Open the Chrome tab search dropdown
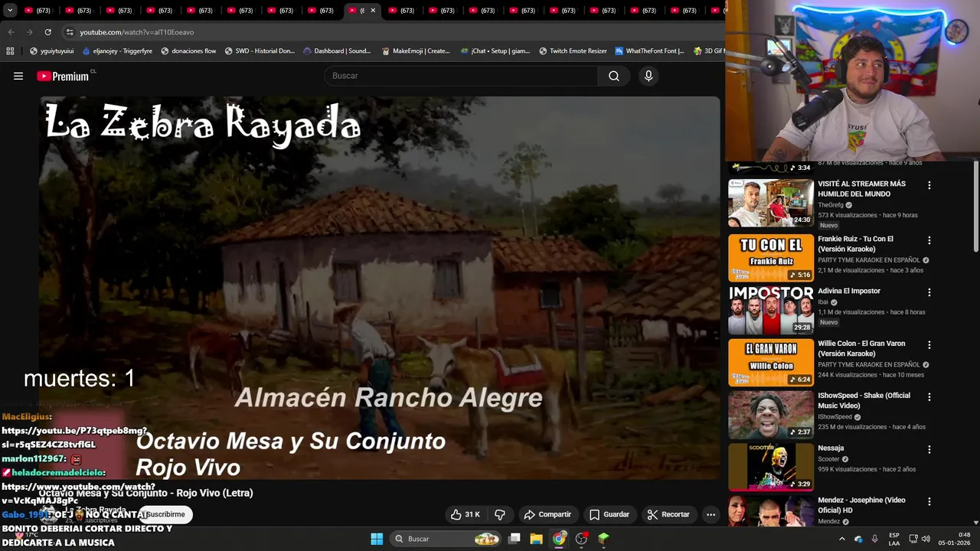 click(10, 10)
